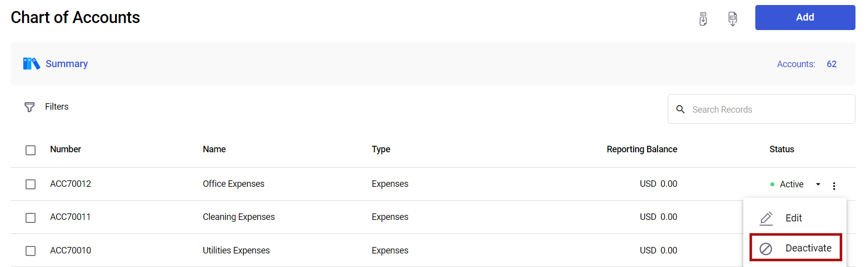
Task: Open the Summary link
Action: click(x=67, y=64)
